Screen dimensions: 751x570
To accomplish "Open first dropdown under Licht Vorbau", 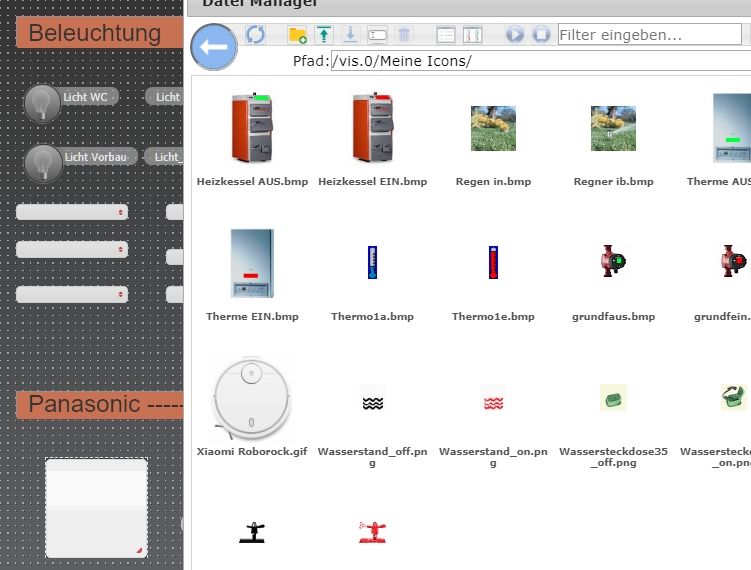I will tap(72, 212).
